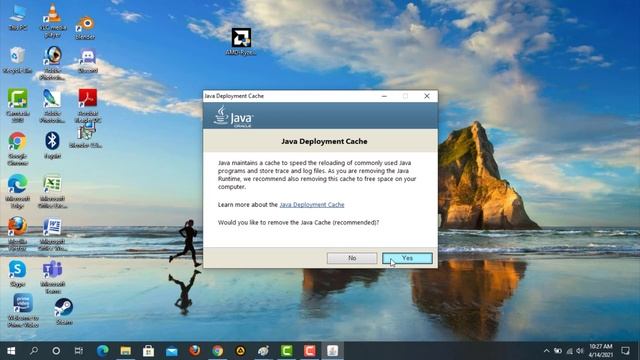Select the Skype desktop shortcut

(18, 273)
